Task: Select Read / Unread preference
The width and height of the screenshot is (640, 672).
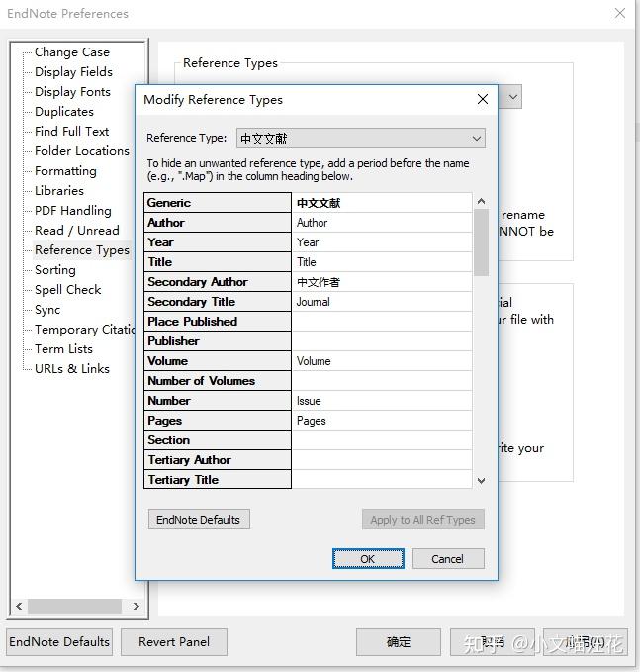Action: click(x=77, y=231)
